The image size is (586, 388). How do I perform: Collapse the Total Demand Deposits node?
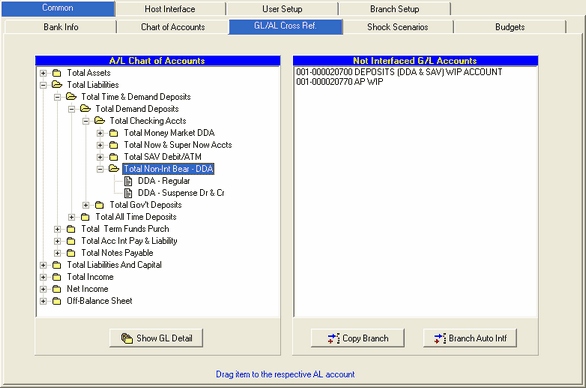(72, 109)
